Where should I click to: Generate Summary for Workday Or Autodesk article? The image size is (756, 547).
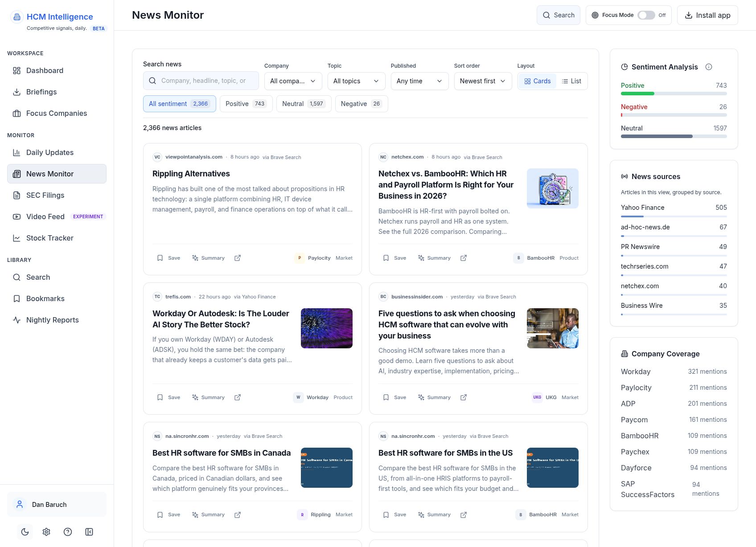click(x=208, y=397)
